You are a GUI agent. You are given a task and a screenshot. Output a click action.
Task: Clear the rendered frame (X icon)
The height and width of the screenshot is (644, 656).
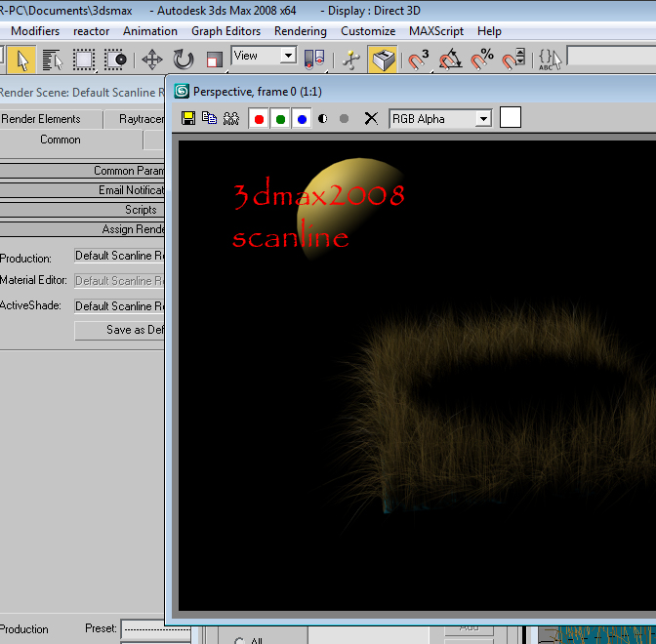pyautogui.click(x=371, y=119)
